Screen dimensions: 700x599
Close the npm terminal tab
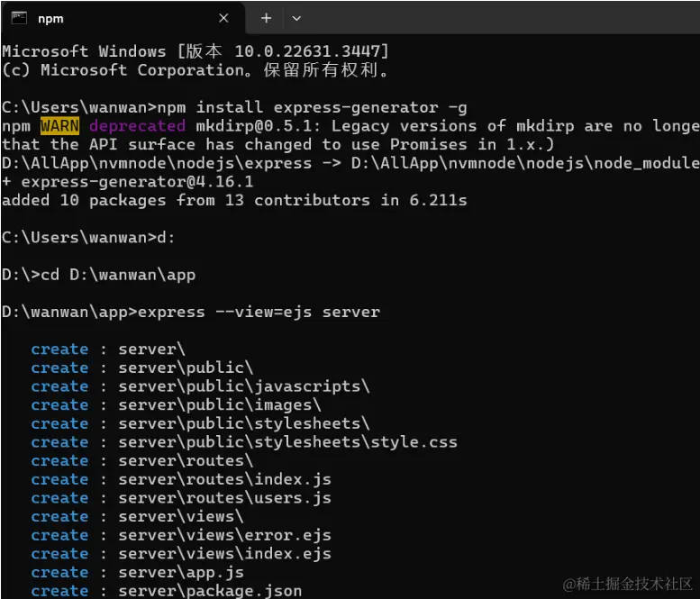[223, 18]
